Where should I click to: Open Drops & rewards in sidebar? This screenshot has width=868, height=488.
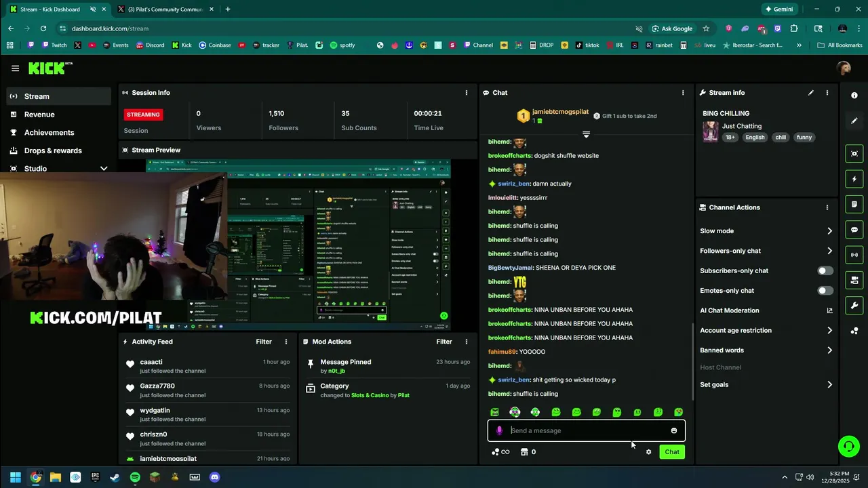58,150
